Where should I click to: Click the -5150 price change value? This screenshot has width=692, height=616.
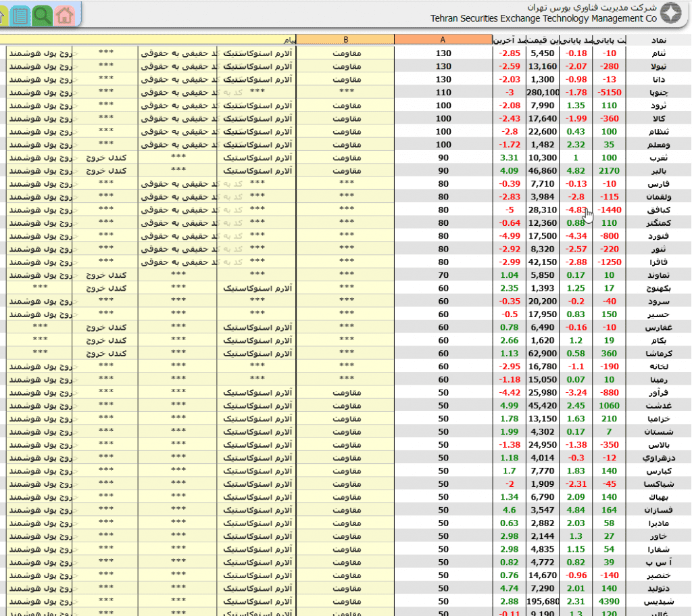tap(608, 92)
